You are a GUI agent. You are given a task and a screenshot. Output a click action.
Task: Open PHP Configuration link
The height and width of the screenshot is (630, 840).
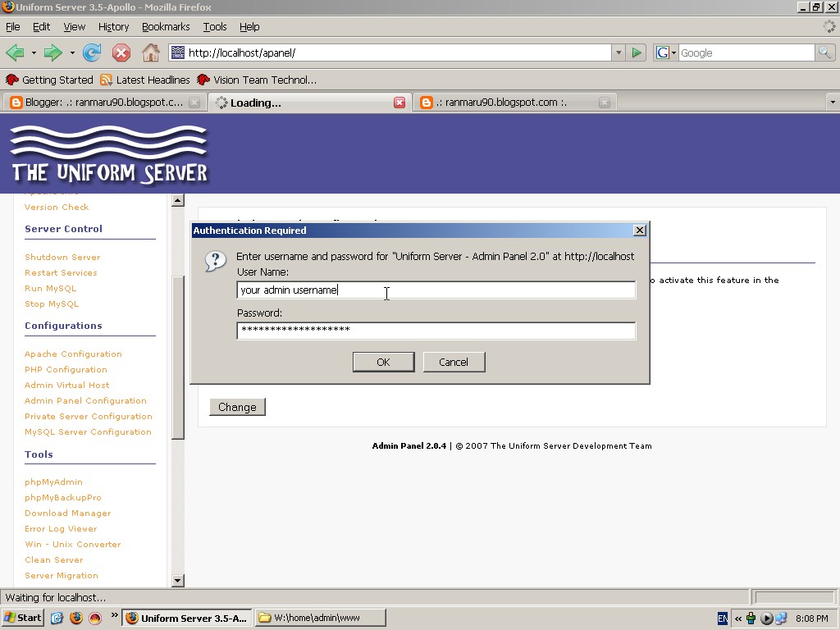pos(66,370)
